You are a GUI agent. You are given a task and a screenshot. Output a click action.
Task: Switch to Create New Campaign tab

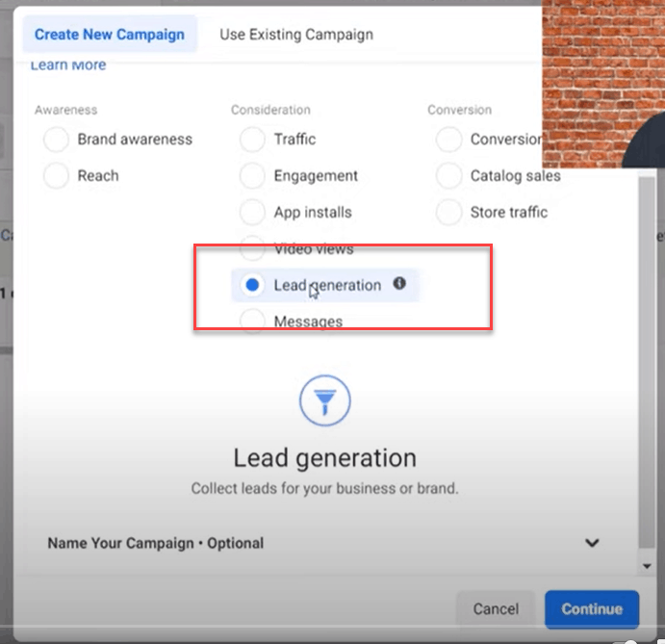coord(110,35)
